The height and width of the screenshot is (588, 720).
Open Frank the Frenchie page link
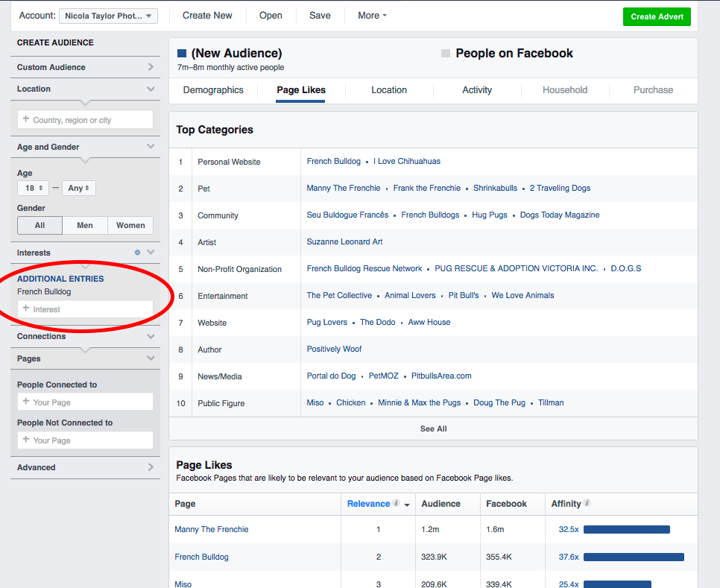click(426, 188)
